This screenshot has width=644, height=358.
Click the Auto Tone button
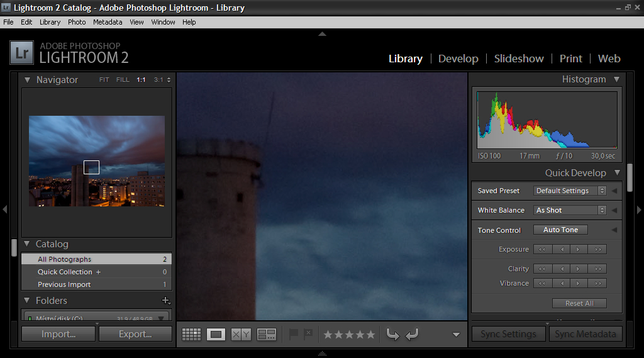[x=560, y=230]
